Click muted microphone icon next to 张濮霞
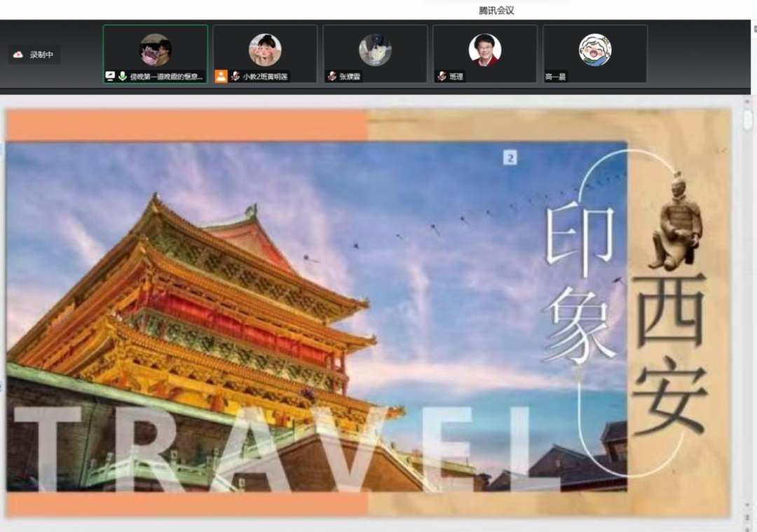Screen dimensions: 757x532 (332, 76)
